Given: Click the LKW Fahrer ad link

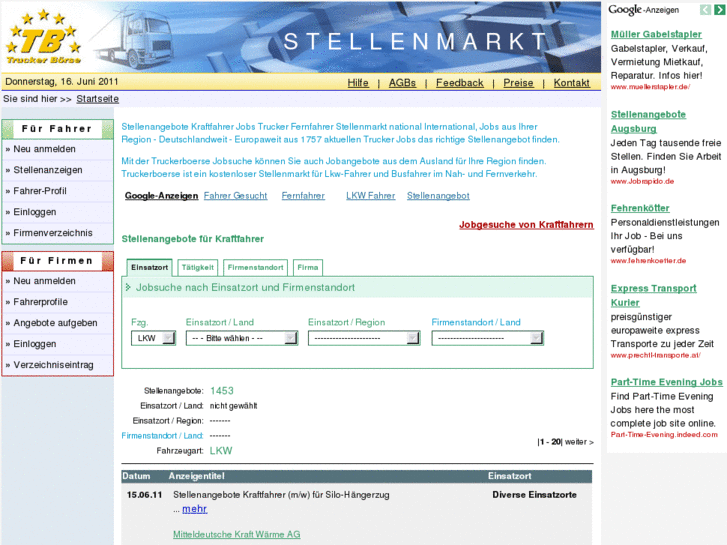Looking at the screenshot, I should pyautogui.click(x=370, y=196).
